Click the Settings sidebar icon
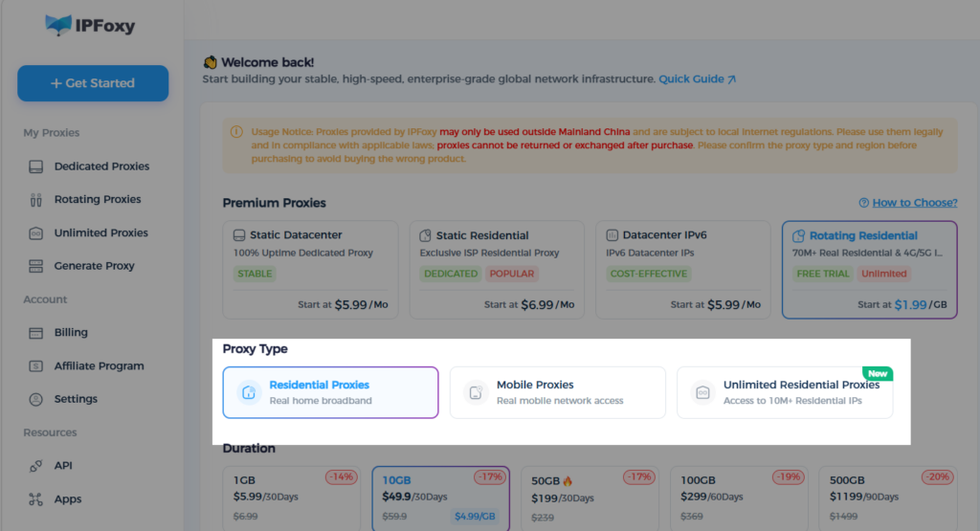Image resolution: width=980 pixels, height=531 pixels. [36, 399]
